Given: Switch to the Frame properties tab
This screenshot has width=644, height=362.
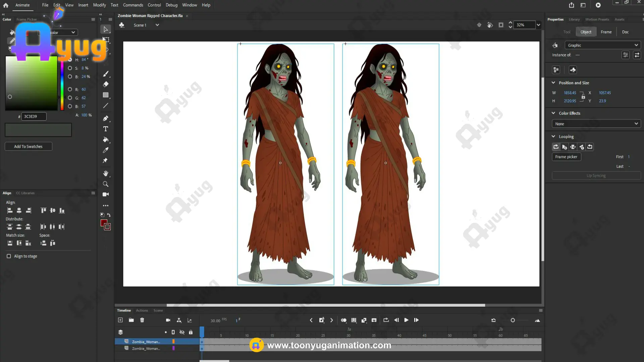Looking at the screenshot, I should [606, 32].
